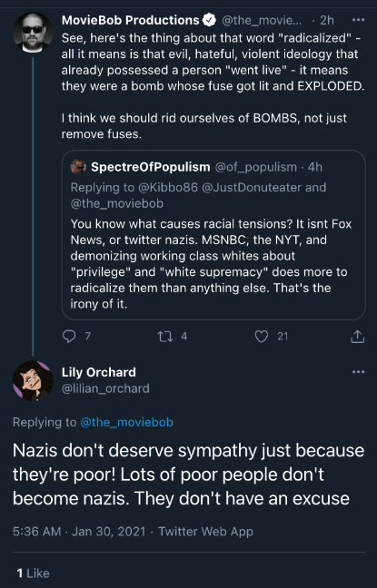Viewport: 377px width, 588px height.
Task: Click the Twitter Web App source label
Action: (205, 532)
